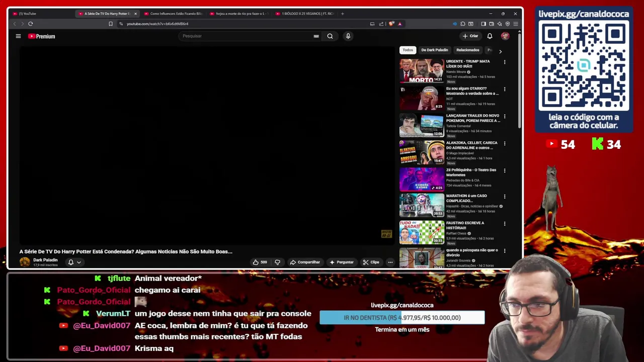Image resolution: width=644 pixels, height=362 pixels.
Task: Open options for Eu sou algum OTARIO video
Action: pos(505,89)
